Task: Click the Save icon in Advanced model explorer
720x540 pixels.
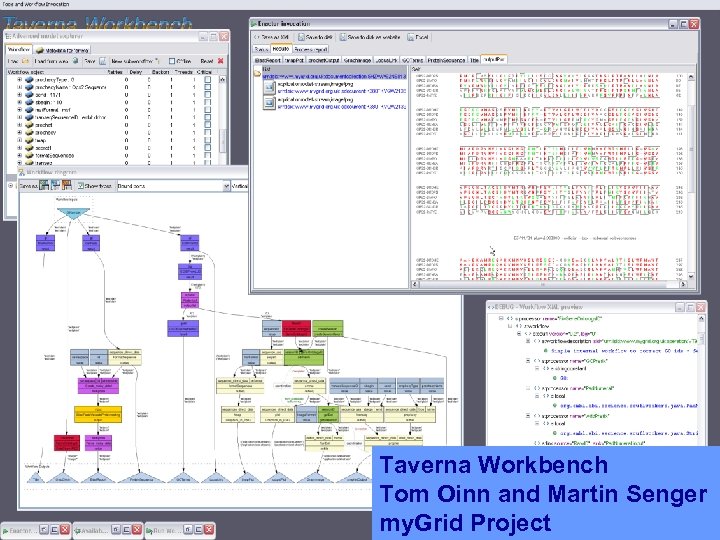Action: pyautogui.click(x=102, y=61)
